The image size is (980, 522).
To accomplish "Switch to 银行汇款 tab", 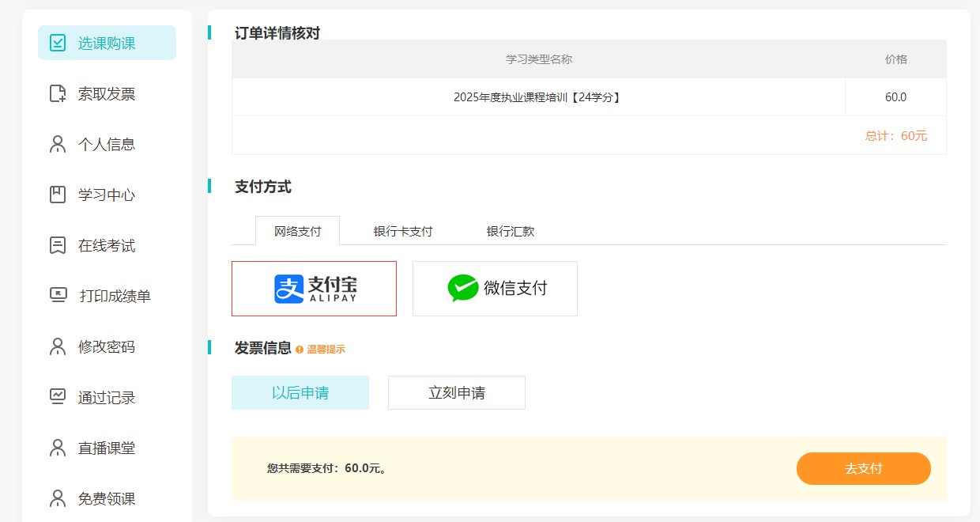I will tap(511, 232).
